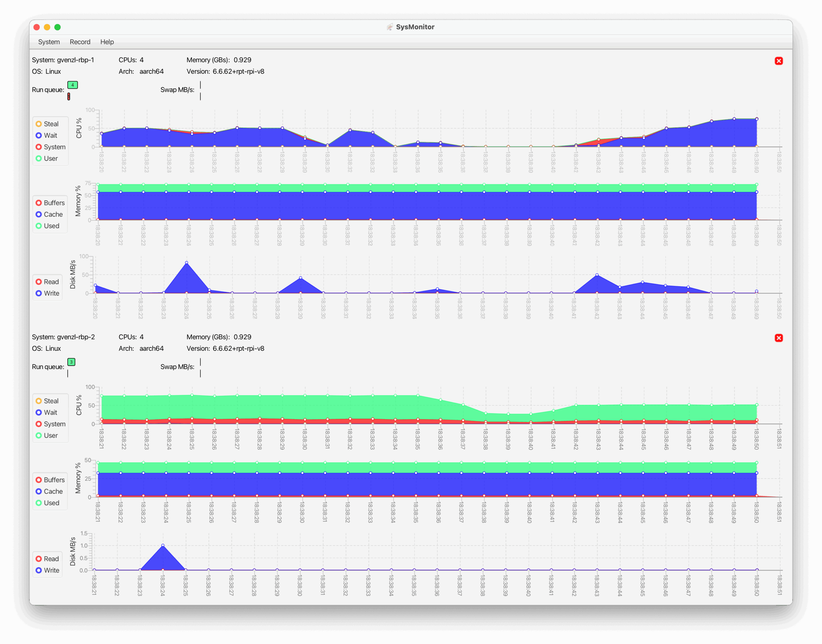The width and height of the screenshot is (822, 644).
Task: Click the 'System: gvenzl-rbp-1' label
Action: point(63,60)
